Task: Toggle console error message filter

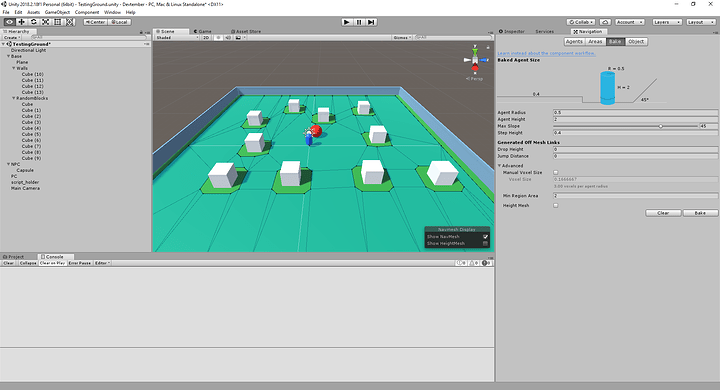Action: coord(487,263)
